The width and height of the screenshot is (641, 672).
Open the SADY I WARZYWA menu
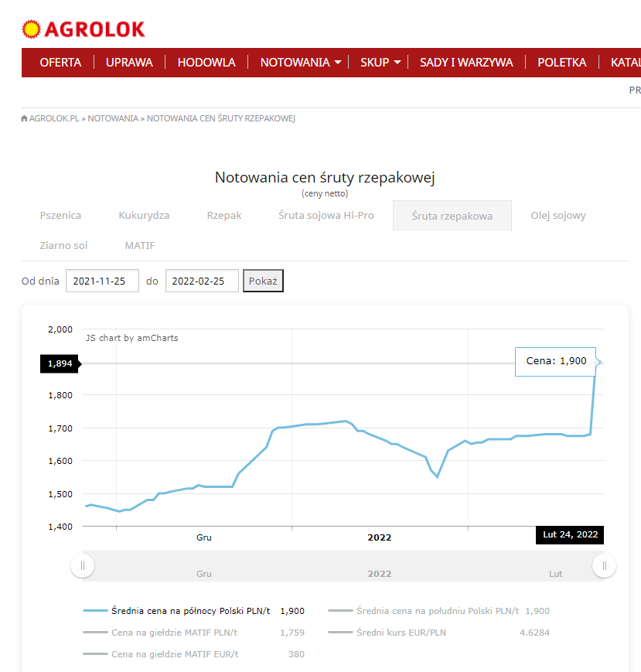coord(466,63)
